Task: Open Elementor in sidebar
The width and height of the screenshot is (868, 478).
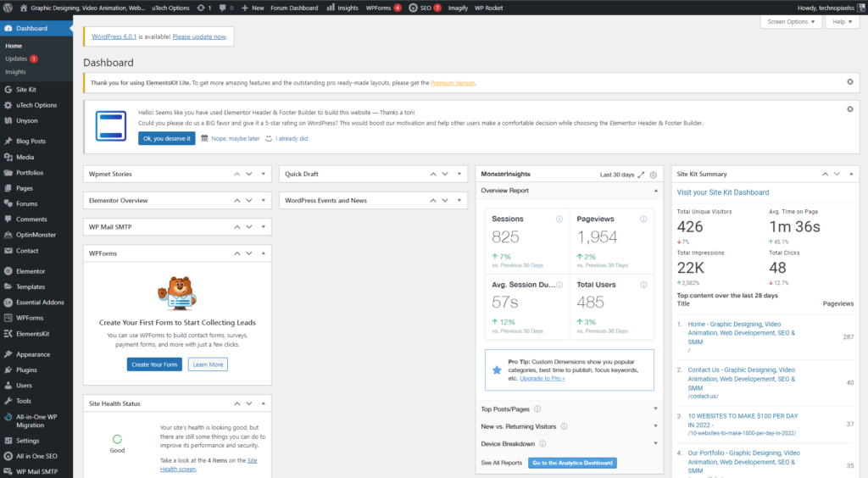Action: tap(31, 271)
